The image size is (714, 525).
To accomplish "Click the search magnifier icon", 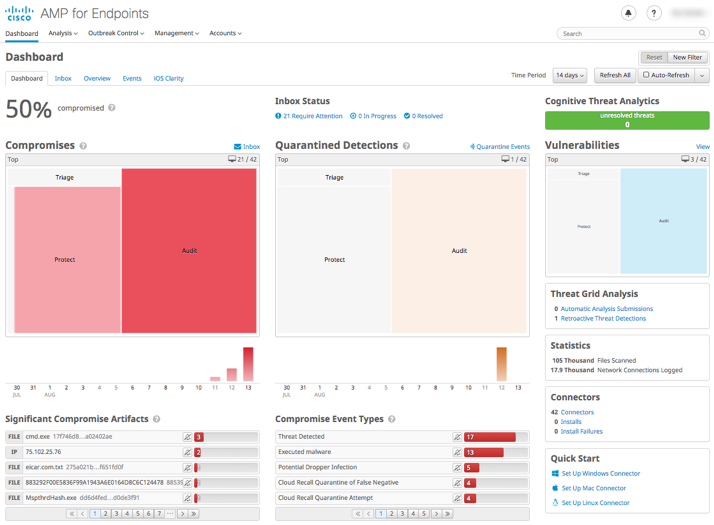I will (702, 33).
